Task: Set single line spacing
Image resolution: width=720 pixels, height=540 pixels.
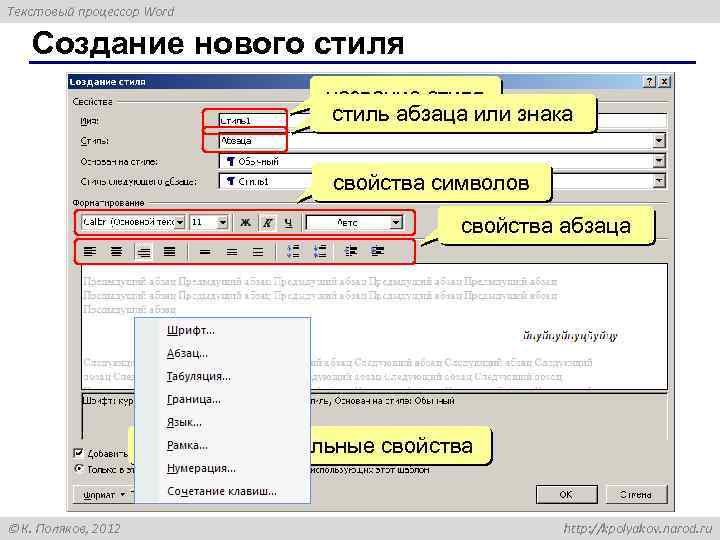Action: (x=205, y=252)
